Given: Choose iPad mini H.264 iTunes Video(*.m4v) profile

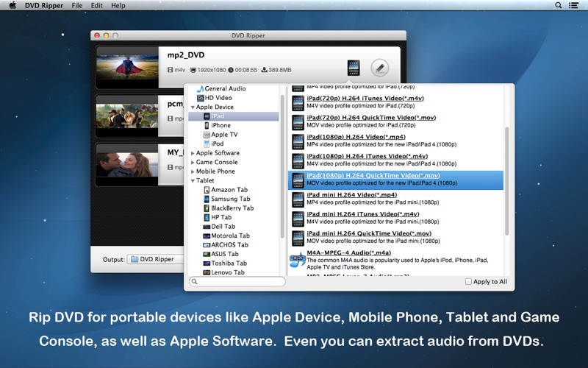Looking at the screenshot, I should 395,218.
